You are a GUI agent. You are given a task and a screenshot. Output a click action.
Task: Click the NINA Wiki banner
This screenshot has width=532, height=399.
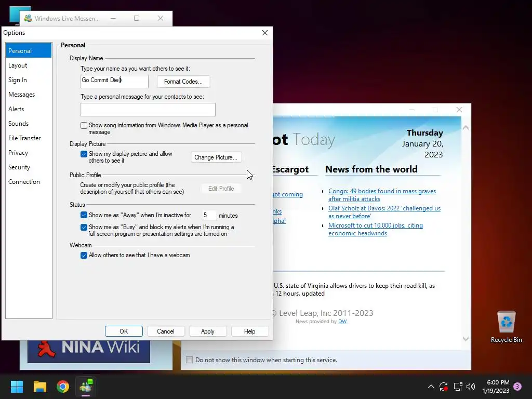click(89, 351)
